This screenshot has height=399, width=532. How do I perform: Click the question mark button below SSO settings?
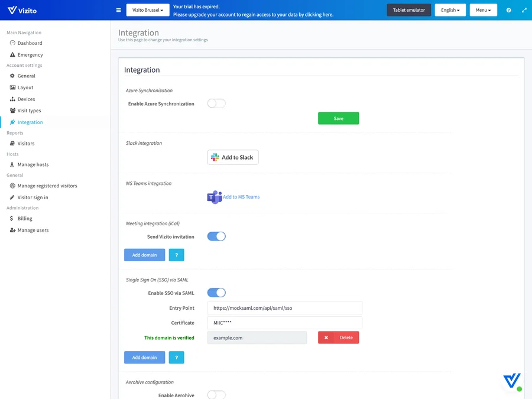(176, 358)
